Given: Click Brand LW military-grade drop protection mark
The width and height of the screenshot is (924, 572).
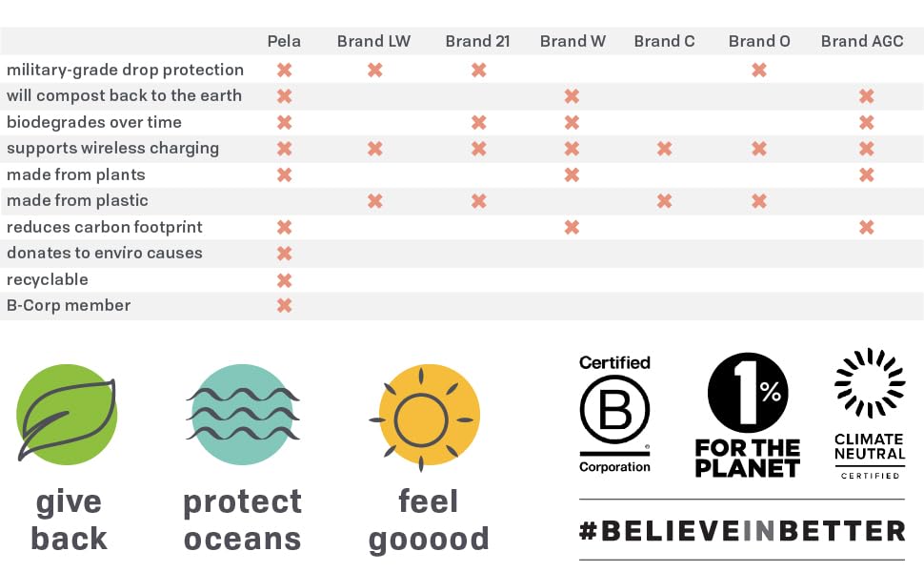Looking at the screenshot, I should [x=375, y=70].
